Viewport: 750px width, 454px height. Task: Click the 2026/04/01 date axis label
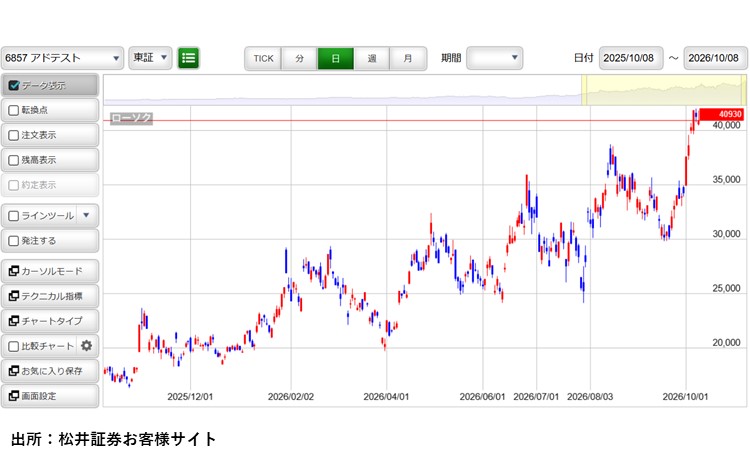[386, 397]
